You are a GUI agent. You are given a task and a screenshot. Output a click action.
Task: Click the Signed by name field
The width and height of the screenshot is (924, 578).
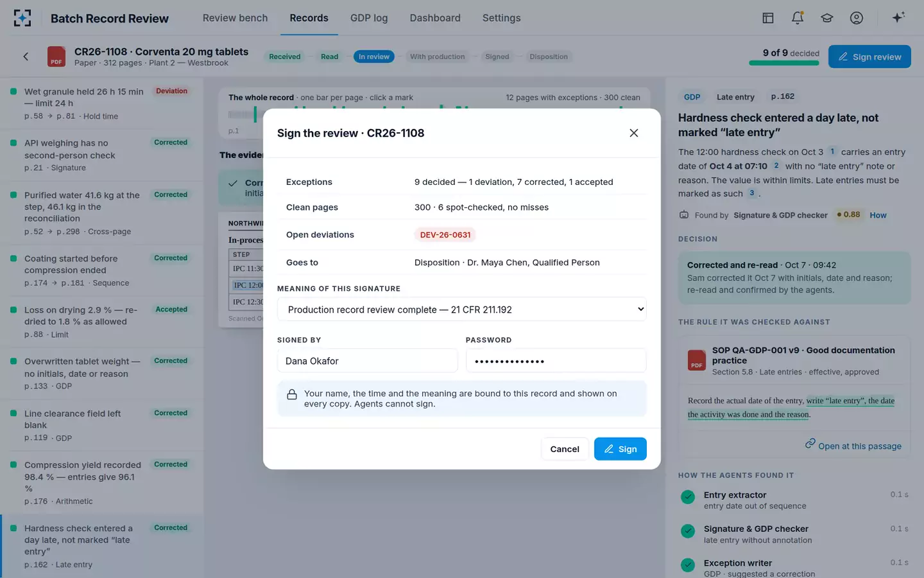(x=368, y=361)
